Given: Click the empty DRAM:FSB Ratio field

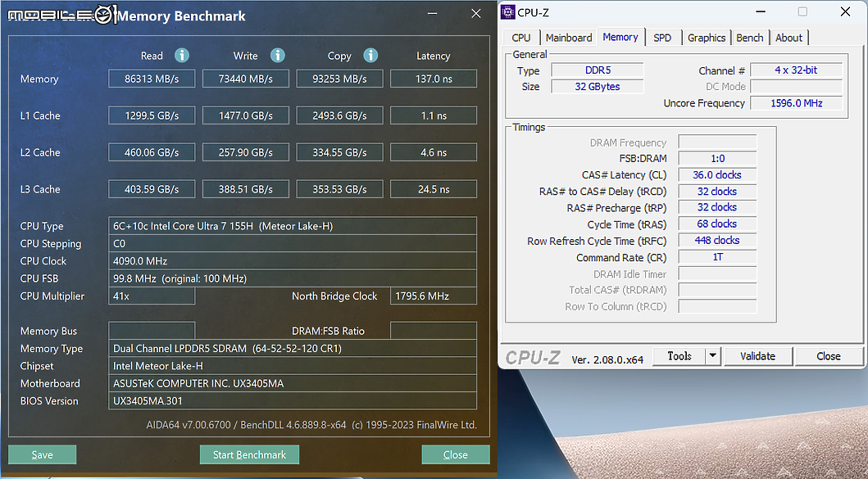Looking at the screenshot, I should [434, 331].
